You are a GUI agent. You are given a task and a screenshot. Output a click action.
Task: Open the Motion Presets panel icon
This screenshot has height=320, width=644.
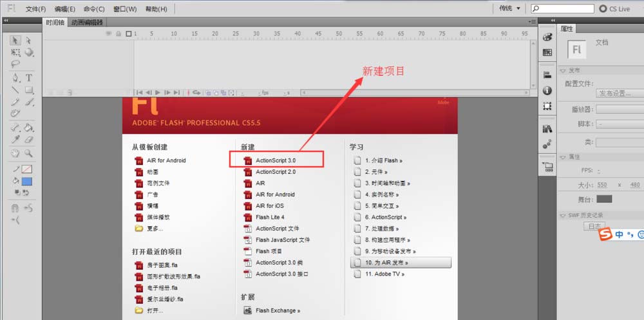point(547,144)
